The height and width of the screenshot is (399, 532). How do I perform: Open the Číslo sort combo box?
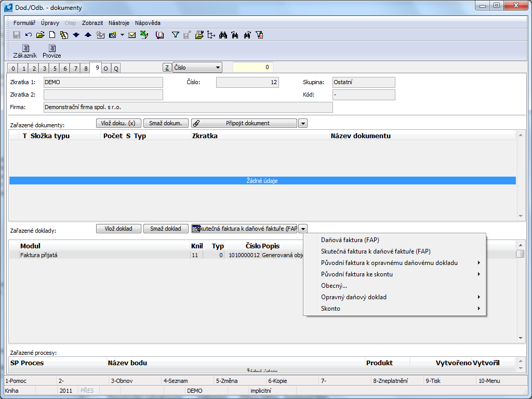(197, 68)
